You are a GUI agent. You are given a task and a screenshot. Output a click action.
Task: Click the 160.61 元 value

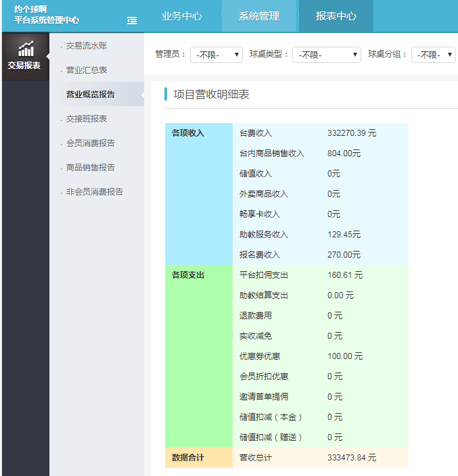pyautogui.click(x=345, y=275)
